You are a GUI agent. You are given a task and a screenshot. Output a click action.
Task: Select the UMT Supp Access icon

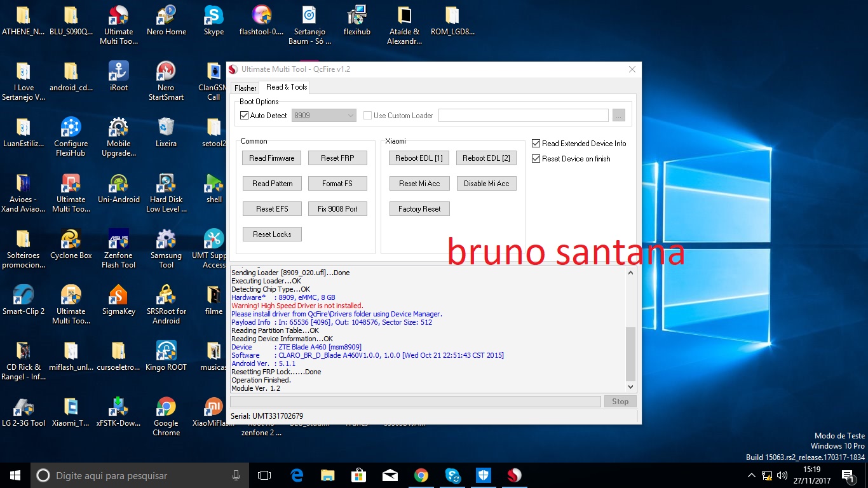pyautogui.click(x=214, y=249)
